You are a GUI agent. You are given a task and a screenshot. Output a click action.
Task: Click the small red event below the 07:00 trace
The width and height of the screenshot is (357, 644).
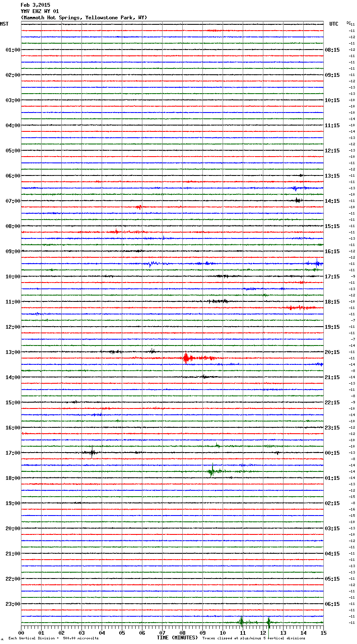(139, 207)
